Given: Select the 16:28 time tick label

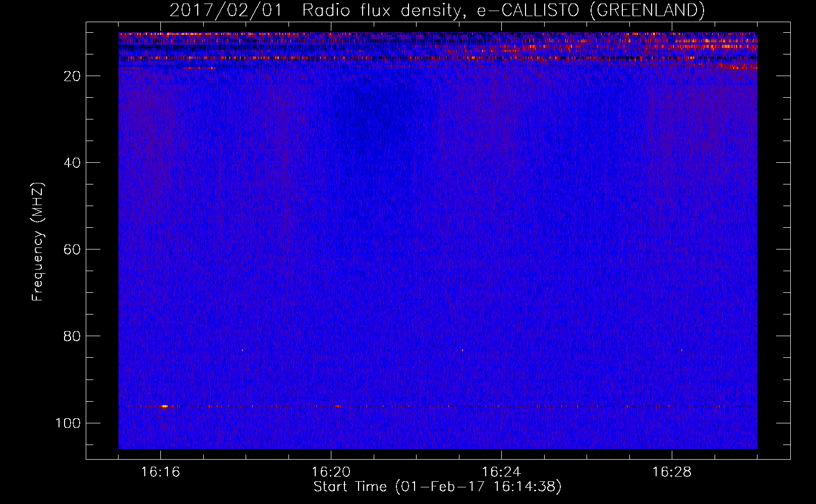Looking at the screenshot, I should [x=672, y=472].
